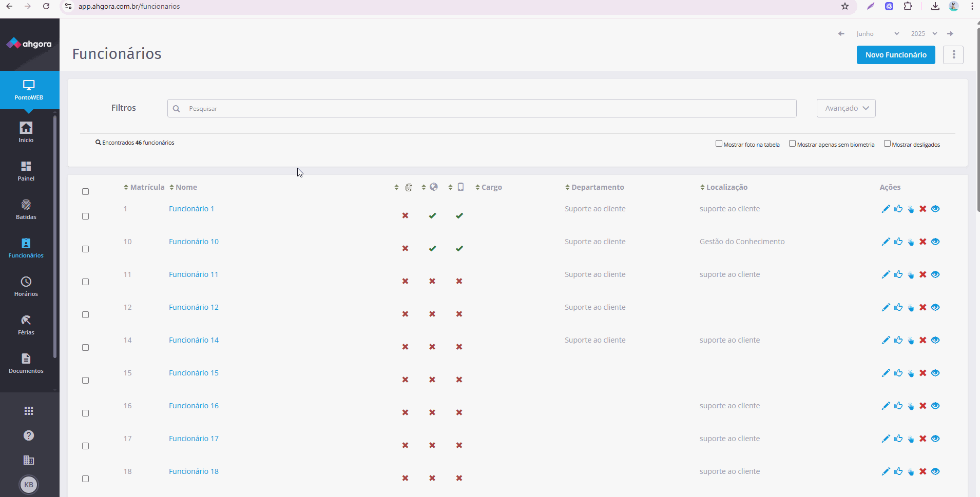Click the company building icon in sidebar

(x=29, y=460)
